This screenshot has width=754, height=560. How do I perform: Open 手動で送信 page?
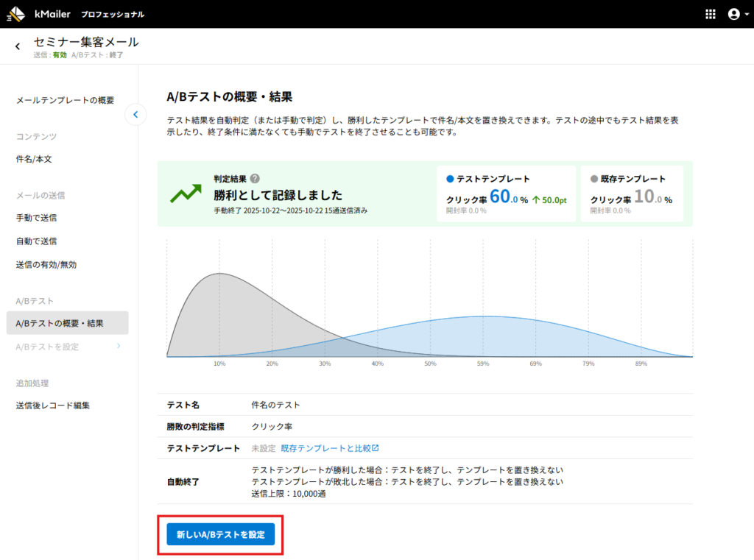[37, 218]
